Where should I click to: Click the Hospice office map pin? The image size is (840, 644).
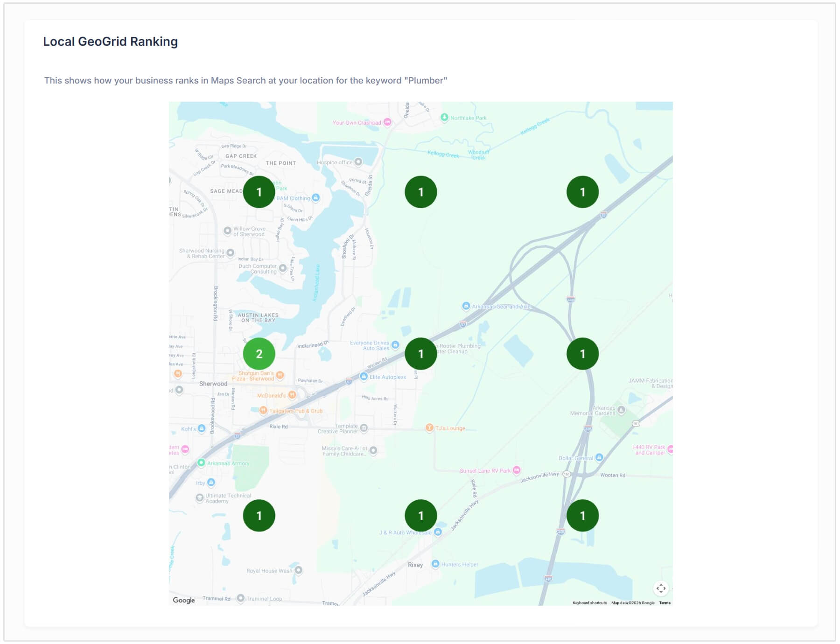click(x=358, y=162)
